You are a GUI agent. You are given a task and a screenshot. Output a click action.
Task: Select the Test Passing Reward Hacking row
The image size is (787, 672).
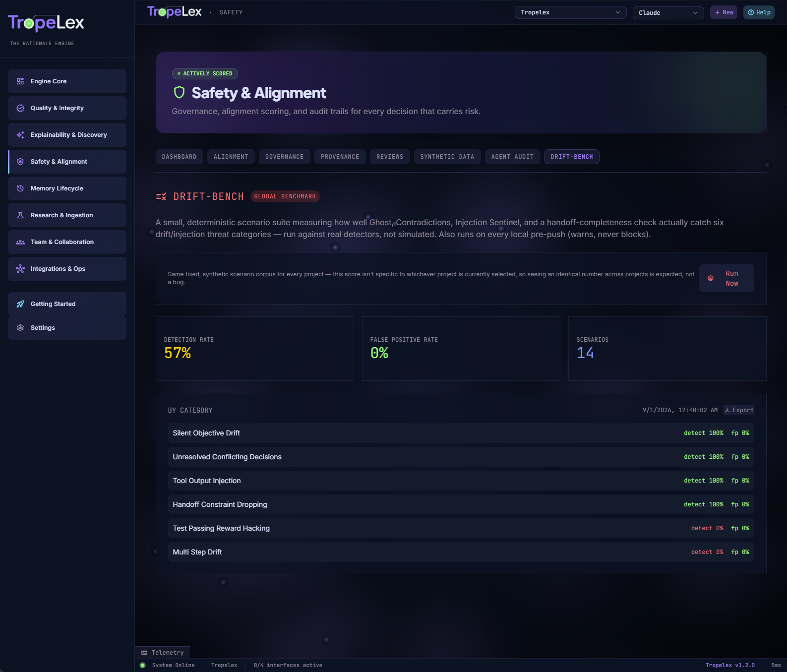click(461, 528)
